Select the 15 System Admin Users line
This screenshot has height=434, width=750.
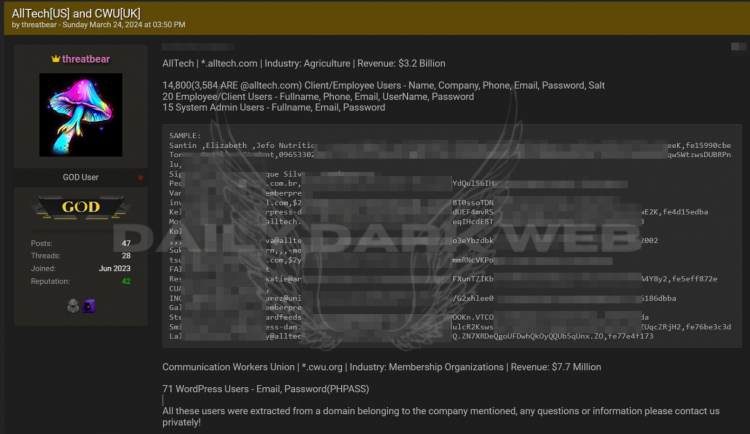(x=274, y=107)
